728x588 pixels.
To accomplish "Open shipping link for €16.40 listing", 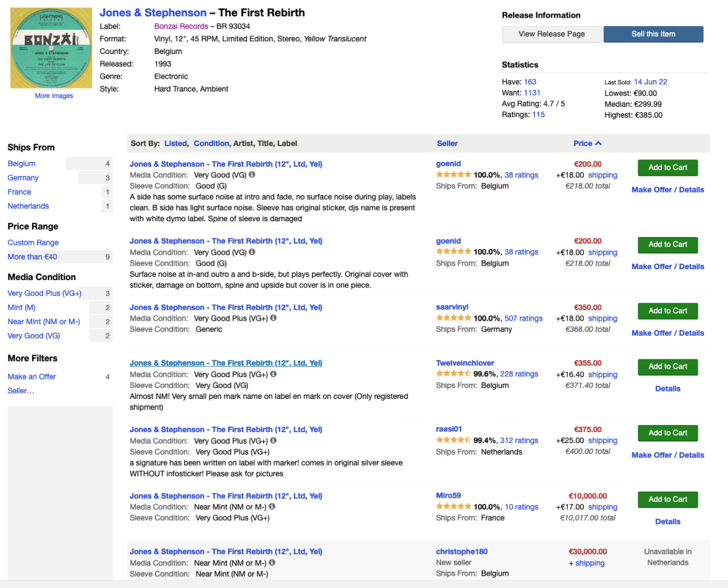I will click(602, 375).
